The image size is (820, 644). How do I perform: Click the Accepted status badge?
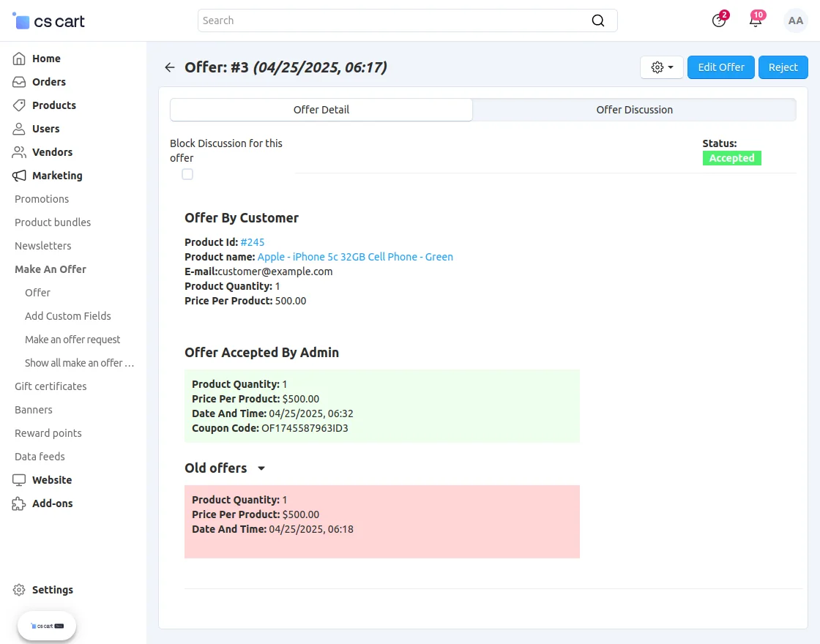pos(731,158)
